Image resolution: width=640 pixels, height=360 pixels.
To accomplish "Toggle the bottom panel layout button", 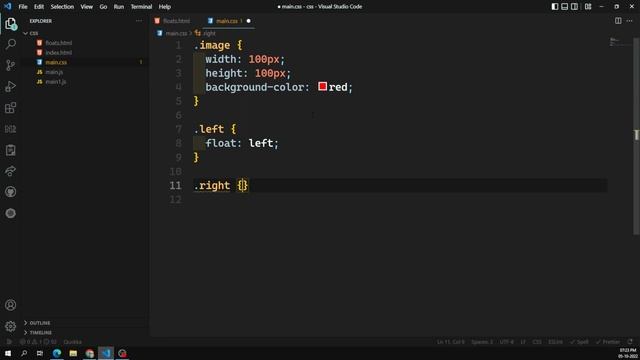I will coord(564,7).
